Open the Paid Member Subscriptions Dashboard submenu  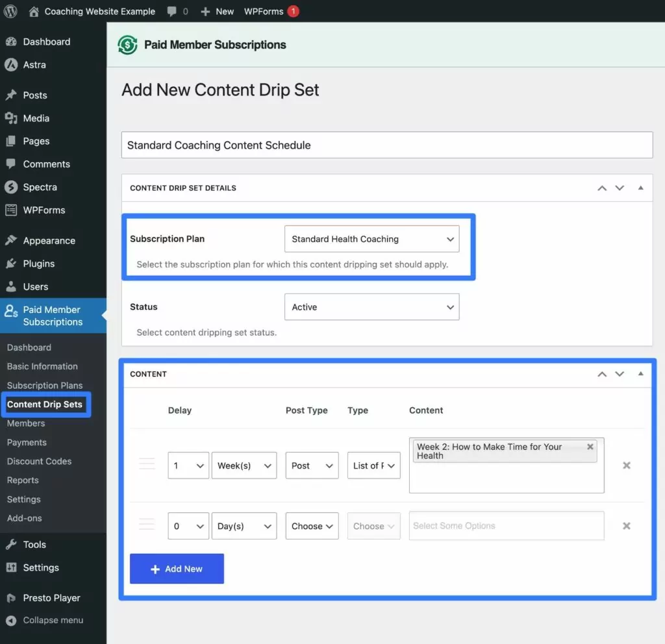coord(29,347)
